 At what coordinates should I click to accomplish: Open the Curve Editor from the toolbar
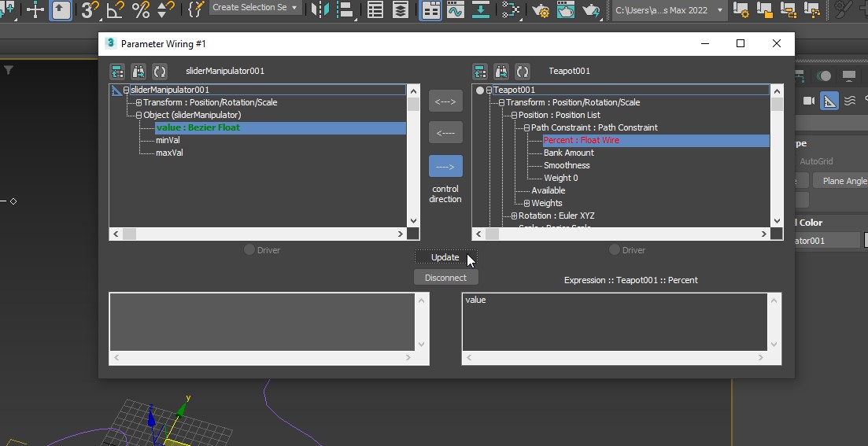point(455,9)
